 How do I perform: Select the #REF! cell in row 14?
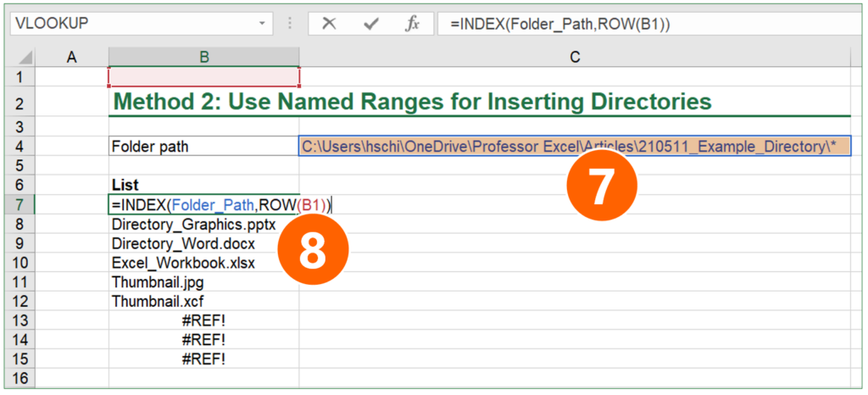[203, 340]
